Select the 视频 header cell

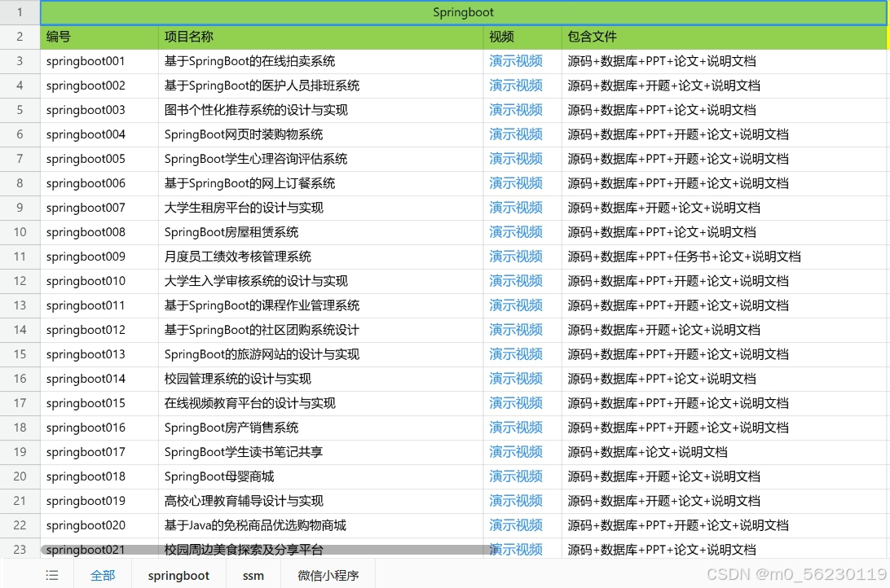point(522,37)
